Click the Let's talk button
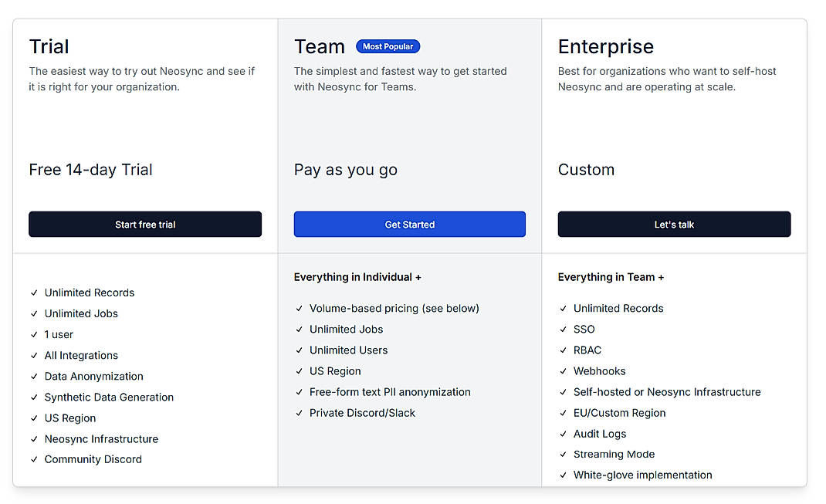Screen dimensions: 826x504 pyautogui.click(x=674, y=225)
